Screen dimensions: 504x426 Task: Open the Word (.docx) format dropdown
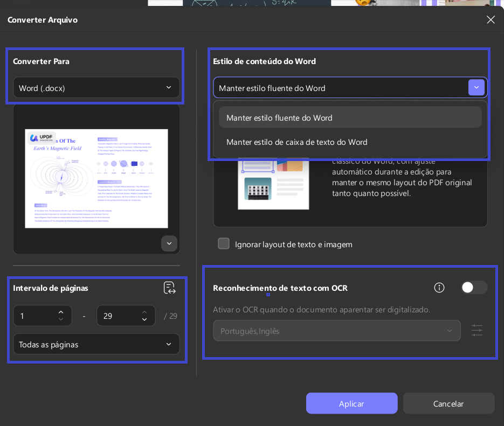96,88
